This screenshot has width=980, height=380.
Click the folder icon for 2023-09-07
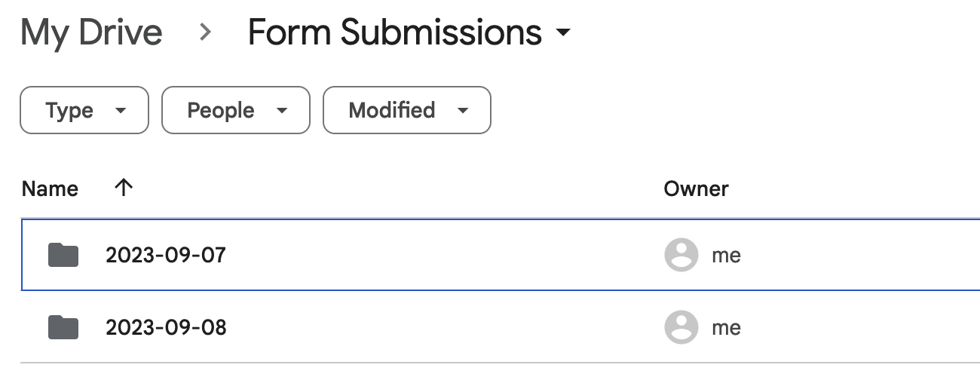coord(63,256)
